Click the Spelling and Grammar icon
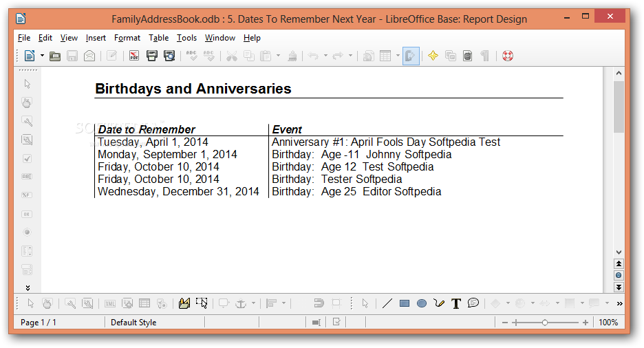This screenshot has width=644, height=348. tap(191, 56)
